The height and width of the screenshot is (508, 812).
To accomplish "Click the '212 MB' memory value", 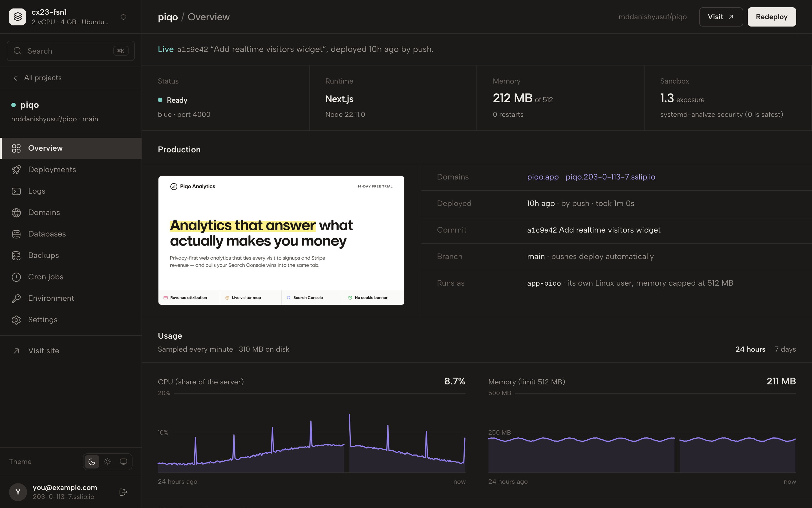I will [x=512, y=98].
